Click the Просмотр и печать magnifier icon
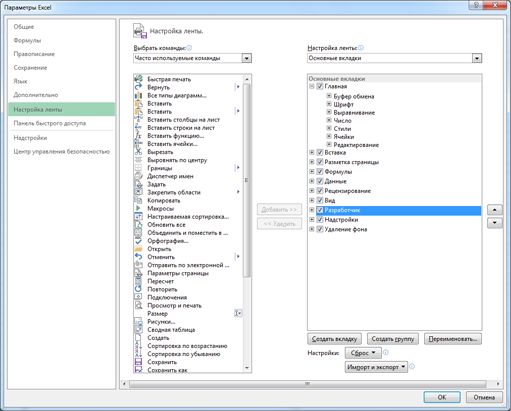The width and height of the screenshot is (511, 411). [x=138, y=305]
